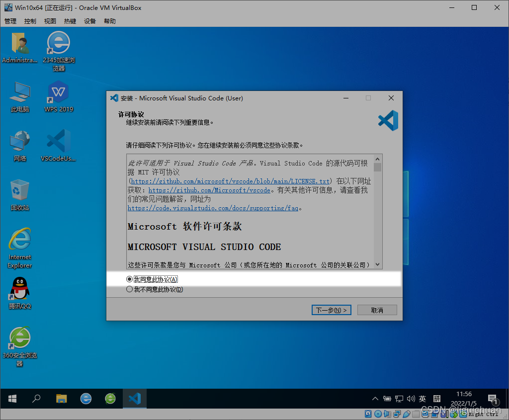This screenshot has width=509, height=420.
Task: Minimize the VS Code installer window
Action: [346, 98]
